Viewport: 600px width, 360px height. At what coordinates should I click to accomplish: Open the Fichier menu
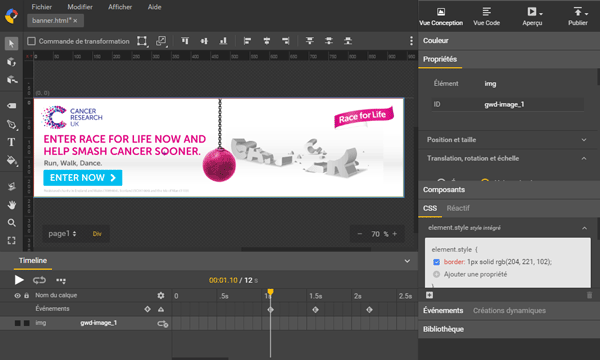42,7
